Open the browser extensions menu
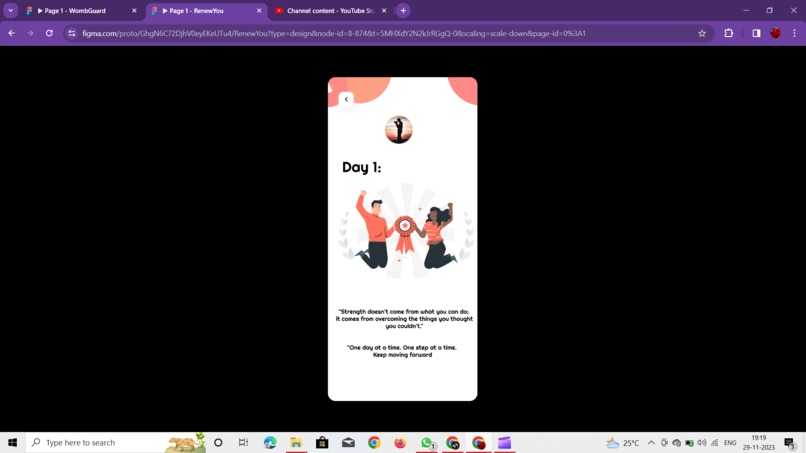806x453 pixels. (x=728, y=33)
